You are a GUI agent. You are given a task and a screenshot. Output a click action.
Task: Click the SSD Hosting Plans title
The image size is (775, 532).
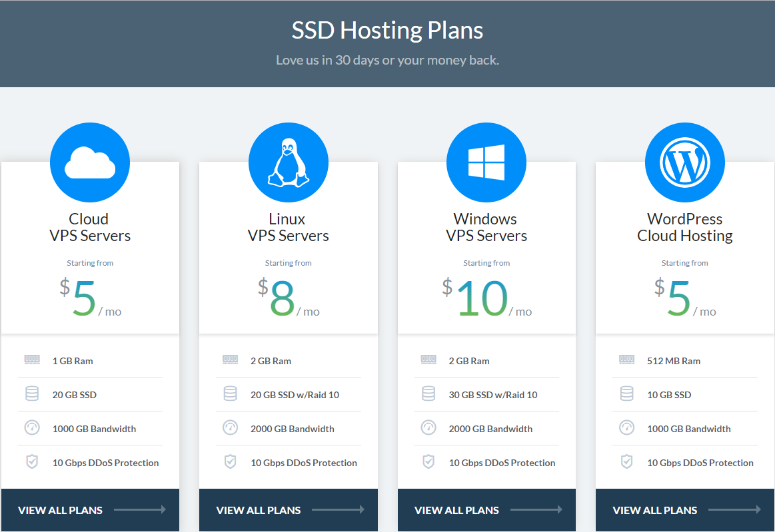pyautogui.click(x=387, y=30)
